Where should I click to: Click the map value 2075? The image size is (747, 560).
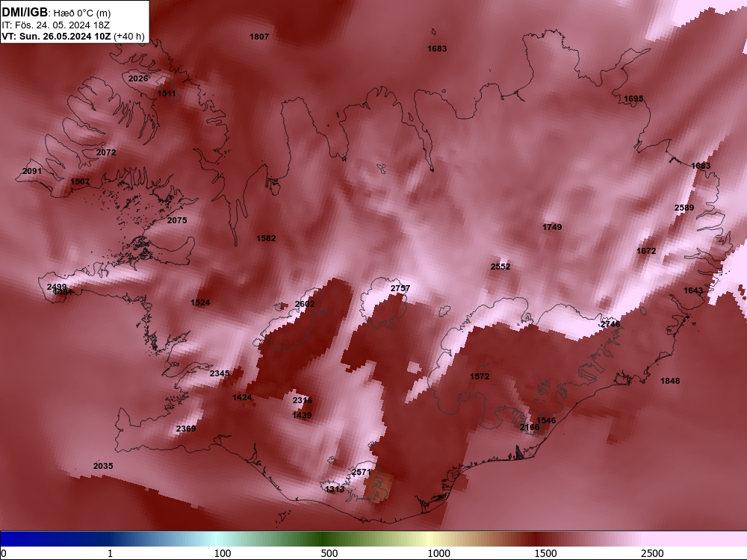177,220
